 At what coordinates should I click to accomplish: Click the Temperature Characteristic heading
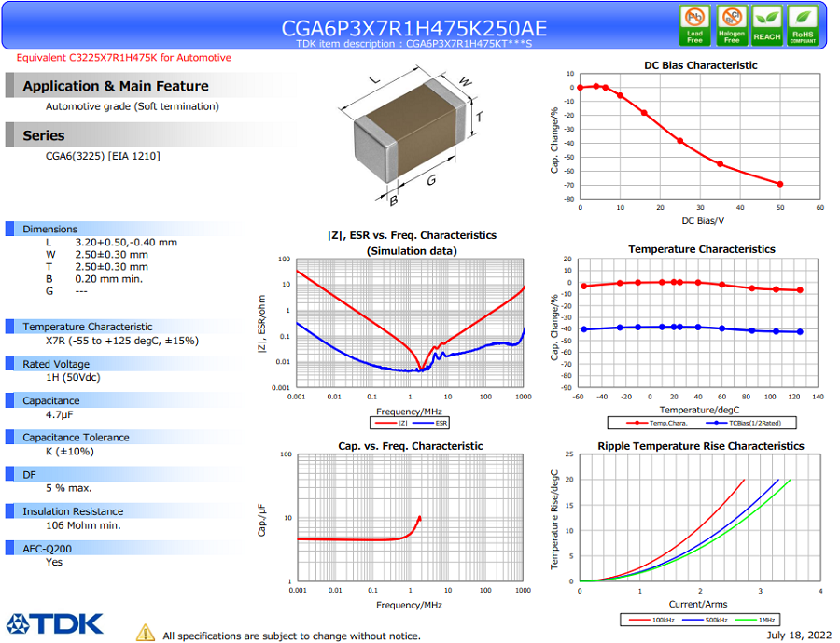pyautogui.click(x=88, y=327)
